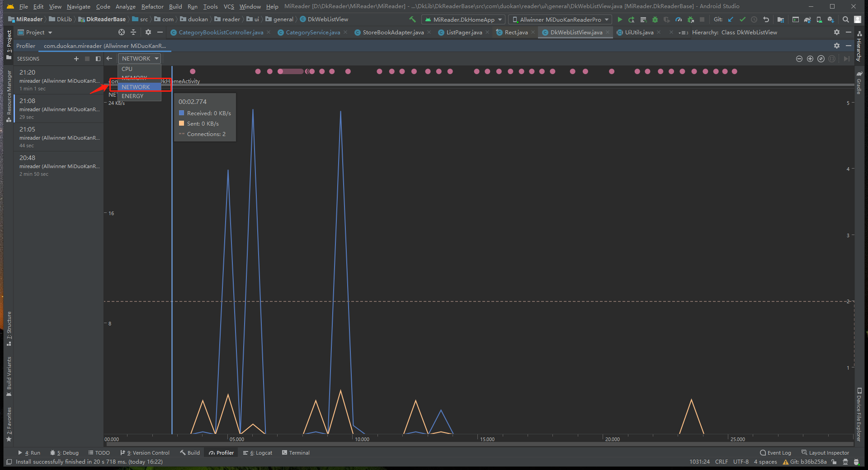Image resolution: width=868 pixels, height=470 pixels.
Task: Select CPU in profiler dropdown list
Action: [139, 69]
